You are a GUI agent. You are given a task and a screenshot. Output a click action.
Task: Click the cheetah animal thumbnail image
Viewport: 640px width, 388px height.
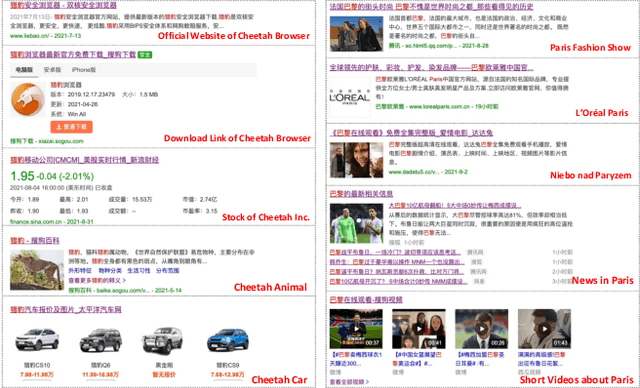37,270
